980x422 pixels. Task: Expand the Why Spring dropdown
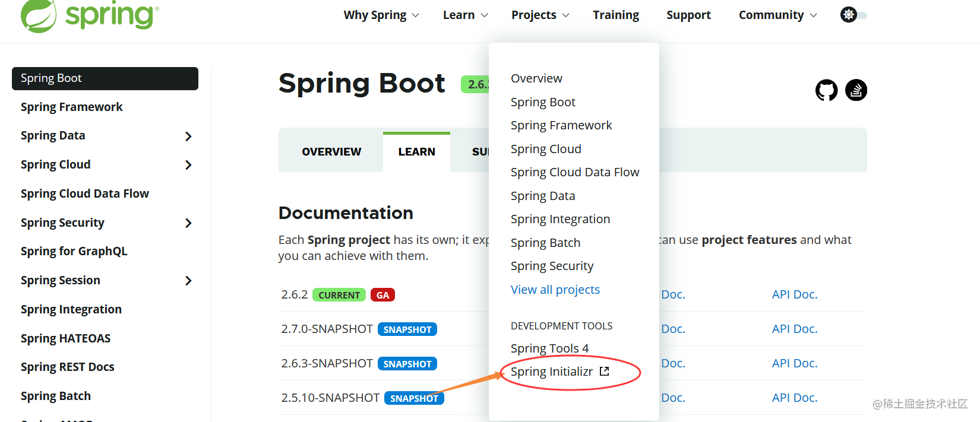click(x=381, y=15)
